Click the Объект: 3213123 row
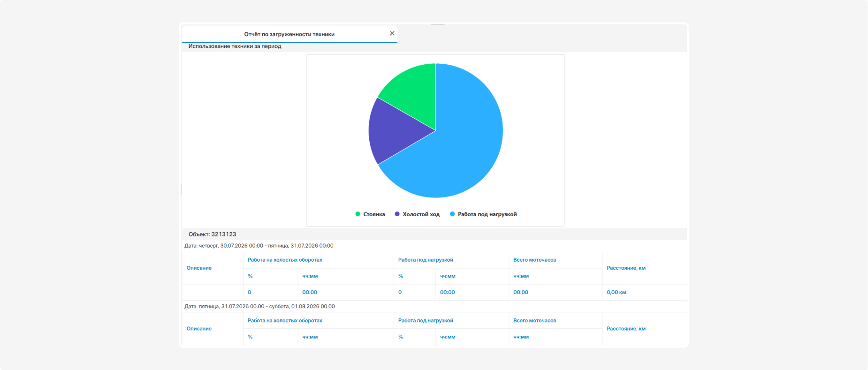Viewport: 868px width, 370px height. pyautogui.click(x=434, y=234)
